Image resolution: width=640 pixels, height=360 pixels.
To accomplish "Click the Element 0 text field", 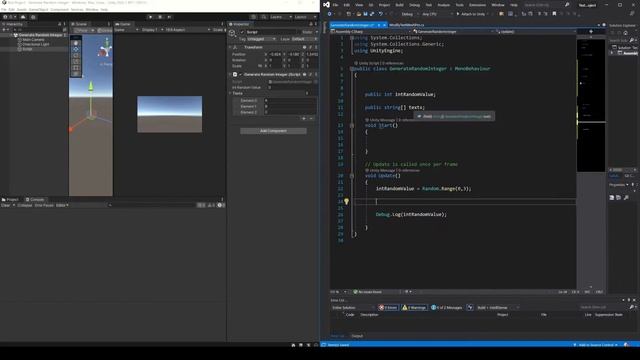I will point(290,100).
